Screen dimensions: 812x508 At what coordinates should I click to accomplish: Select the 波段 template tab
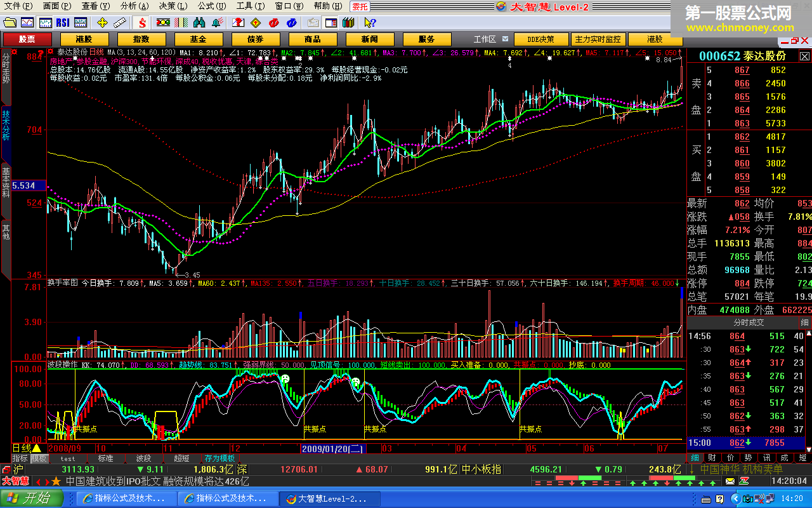143,458
